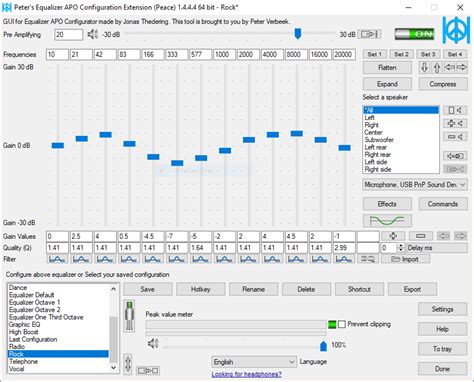Image resolution: width=474 pixels, height=382 pixels.
Task: Open the equalizer graph curve window
Action: [387, 221]
